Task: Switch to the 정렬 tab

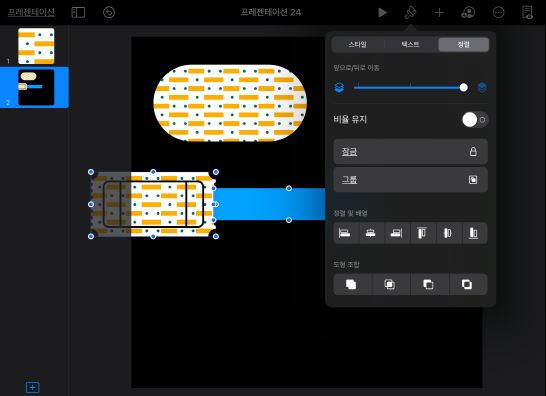Action: 463,45
